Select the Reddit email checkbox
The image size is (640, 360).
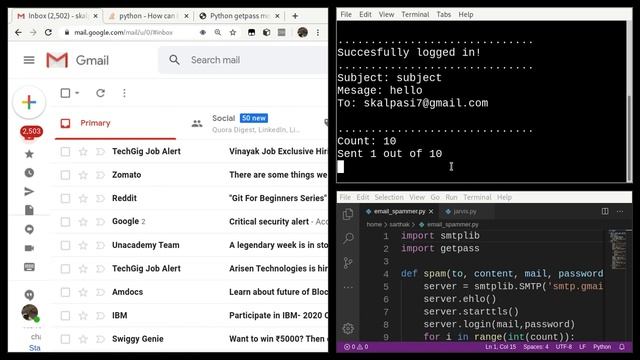[x=65, y=198]
